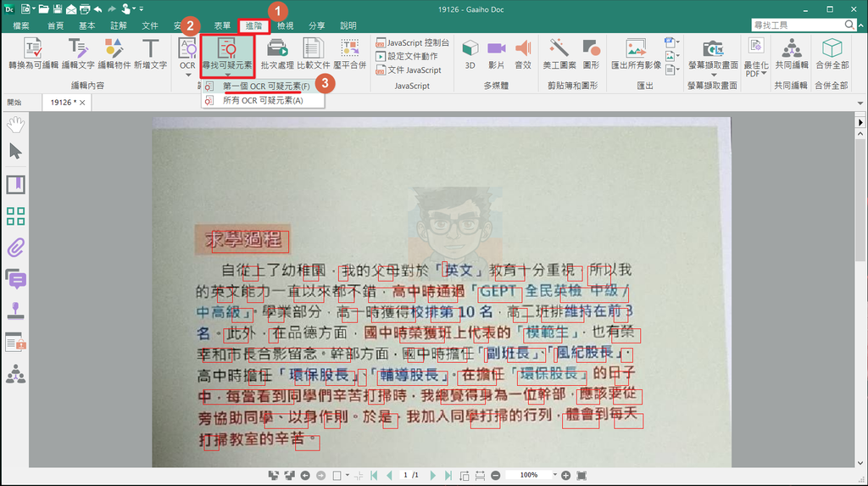Switch to the 表單 ribbon tab
This screenshot has width=868, height=486.
click(x=222, y=25)
